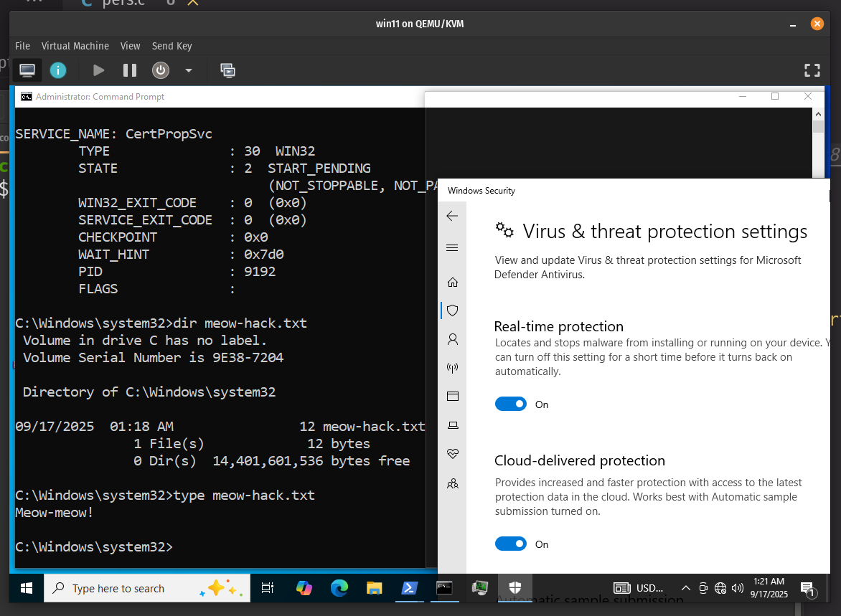Maximize the background console window
841x616 pixels.
click(775, 97)
